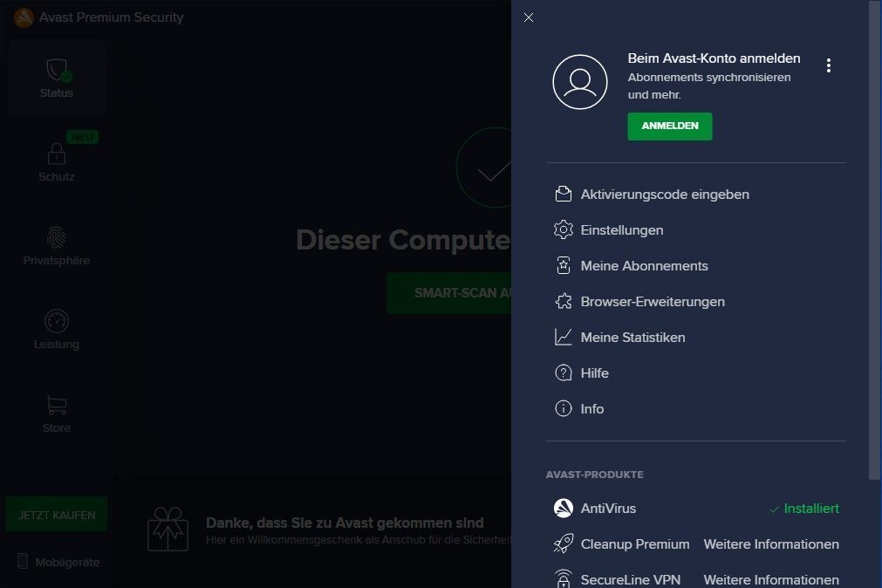Click the Cleanup Premium rocket icon
Image resolution: width=882 pixels, height=588 pixels.
pyautogui.click(x=564, y=544)
